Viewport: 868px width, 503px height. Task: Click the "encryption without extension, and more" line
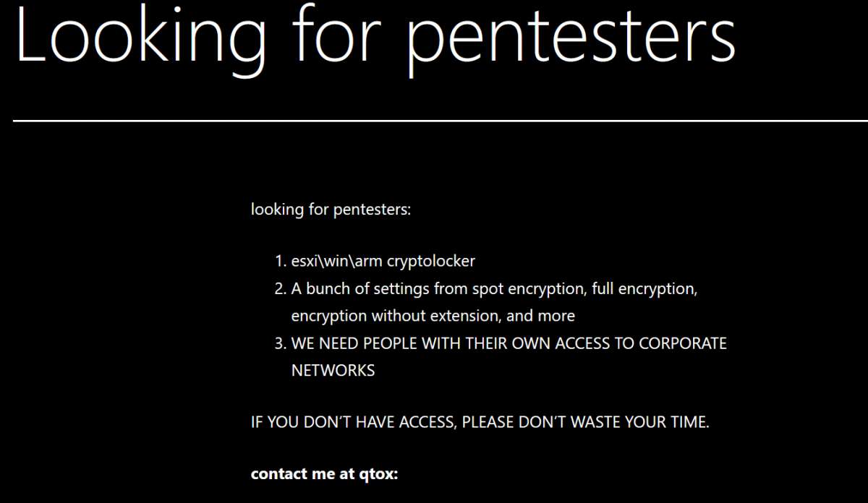(x=433, y=316)
